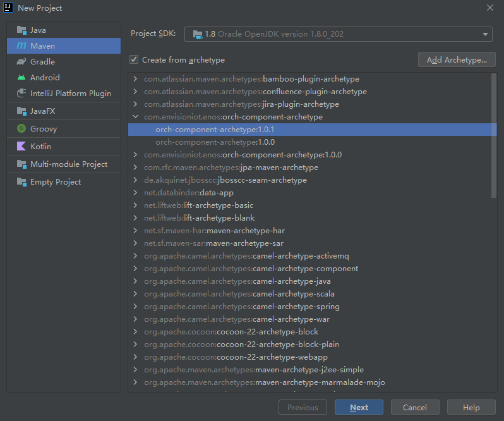The image size is (504, 421).
Task: Click the Add Archetype button
Action: pos(457,60)
